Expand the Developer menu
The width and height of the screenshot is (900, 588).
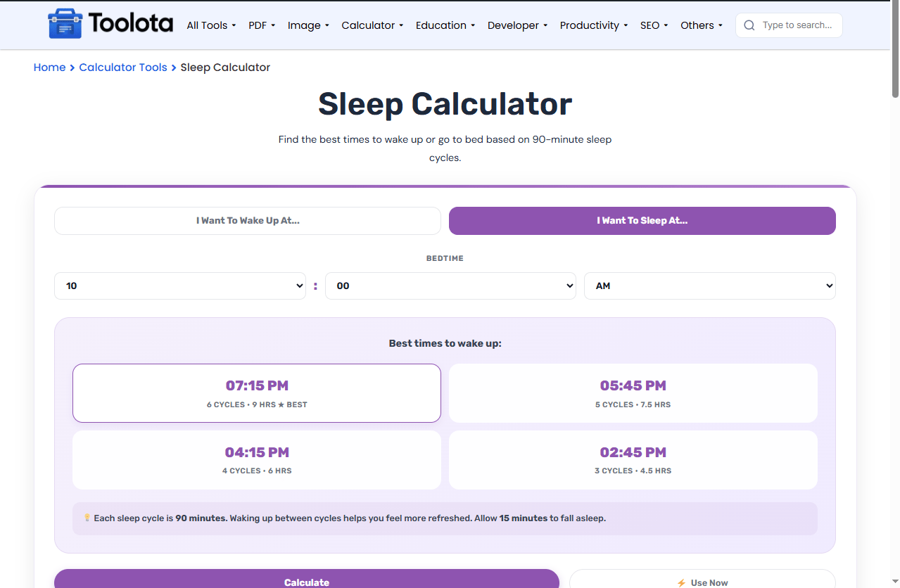[x=518, y=25]
